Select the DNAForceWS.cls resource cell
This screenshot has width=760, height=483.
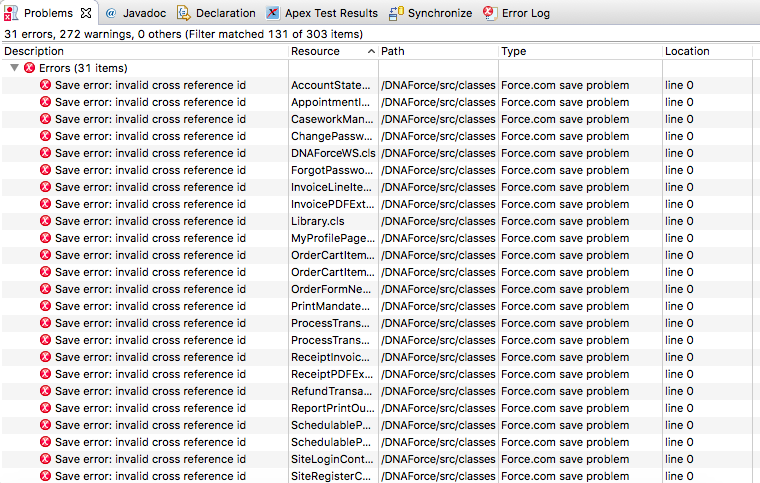coord(333,153)
